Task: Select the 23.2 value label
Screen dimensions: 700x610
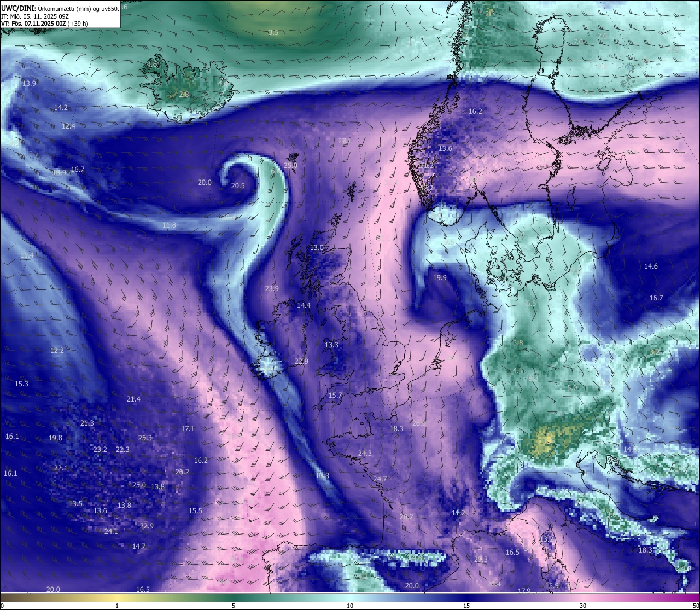Action: pos(100,450)
